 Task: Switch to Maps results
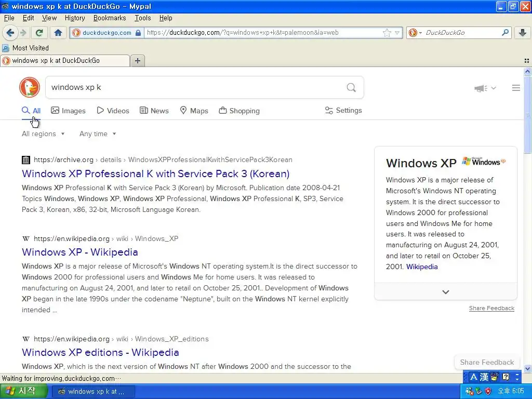194,111
